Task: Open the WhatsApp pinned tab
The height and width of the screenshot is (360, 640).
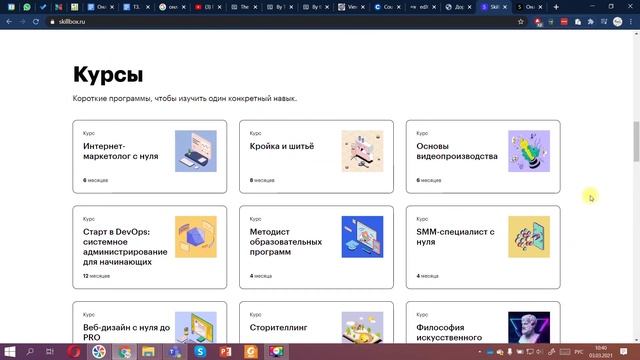Action: [27, 7]
